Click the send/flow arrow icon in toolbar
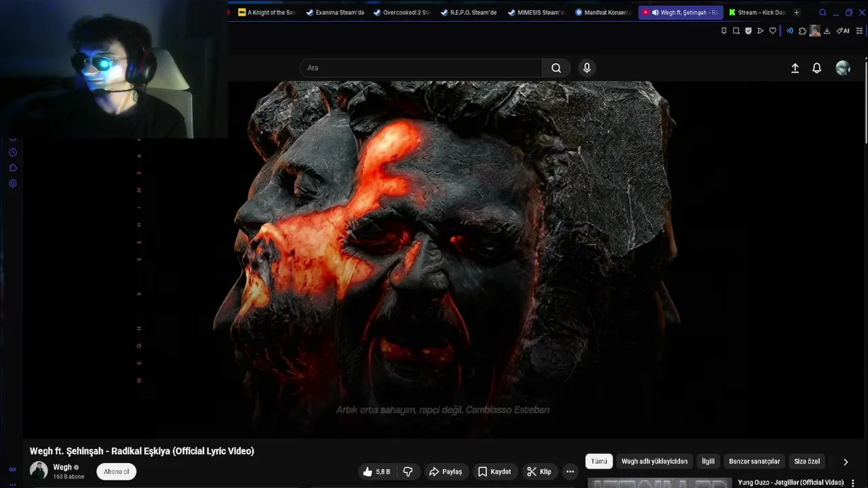Viewport: 868px width, 488px height. 760,30
